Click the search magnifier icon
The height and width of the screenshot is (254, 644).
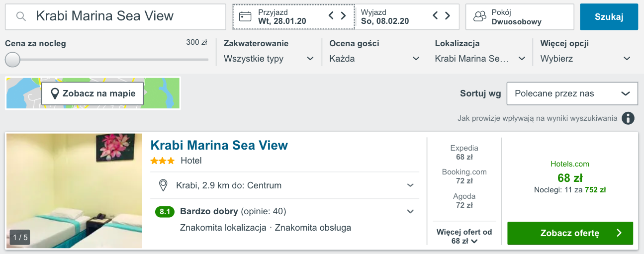click(21, 16)
